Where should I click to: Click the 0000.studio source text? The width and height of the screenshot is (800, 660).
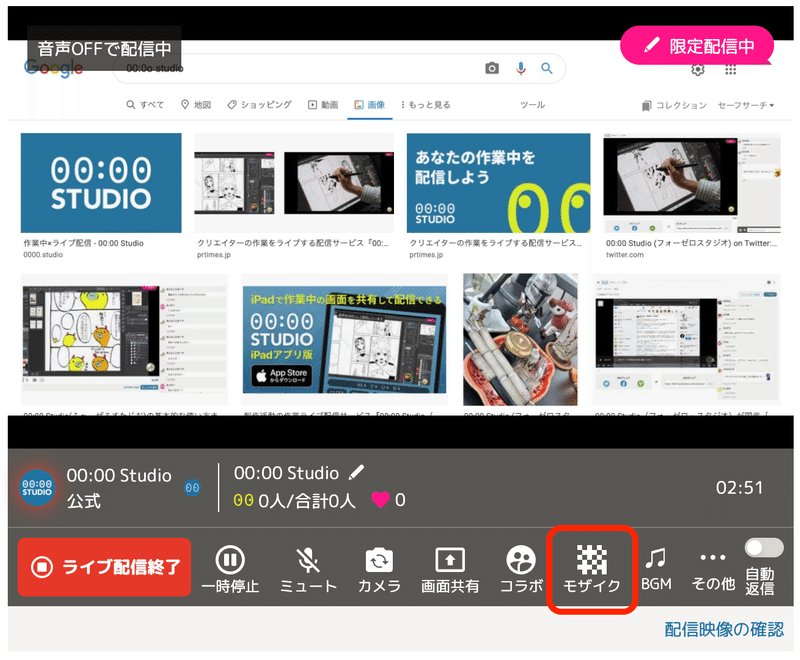(43, 255)
